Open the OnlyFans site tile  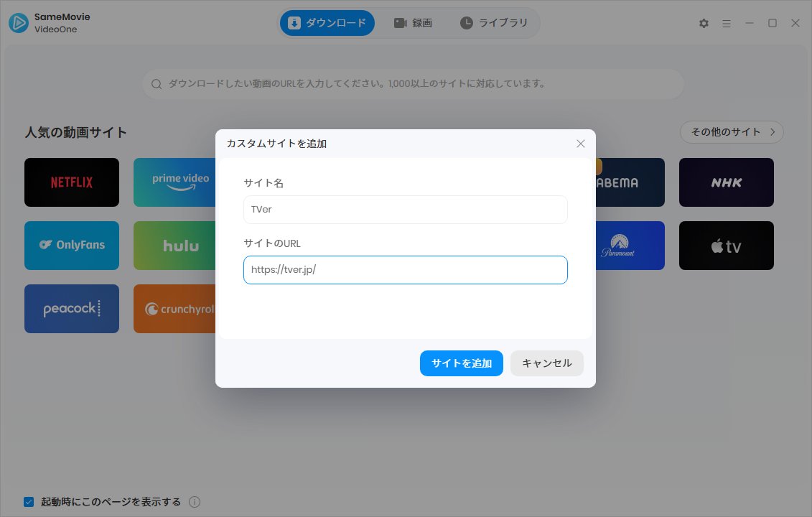[72, 246]
